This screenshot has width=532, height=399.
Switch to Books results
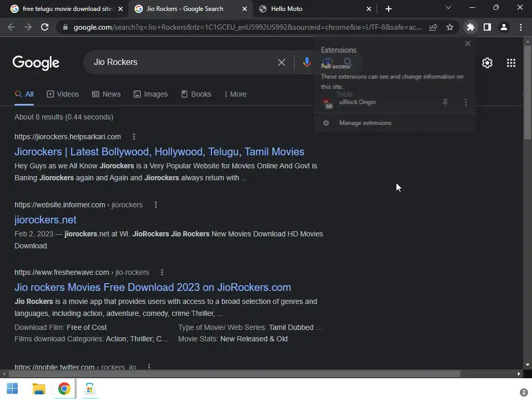pyautogui.click(x=196, y=95)
